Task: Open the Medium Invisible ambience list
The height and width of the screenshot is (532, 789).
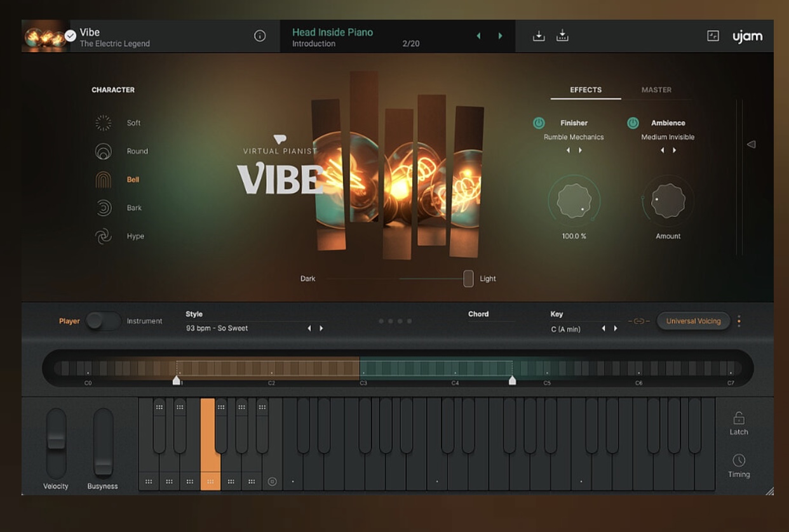Action: [668, 137]
